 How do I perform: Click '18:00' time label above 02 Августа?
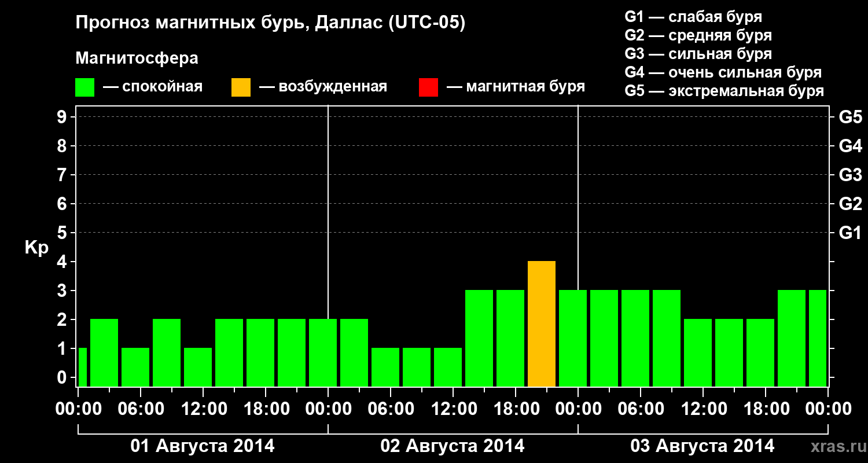[x=516, y=409]
